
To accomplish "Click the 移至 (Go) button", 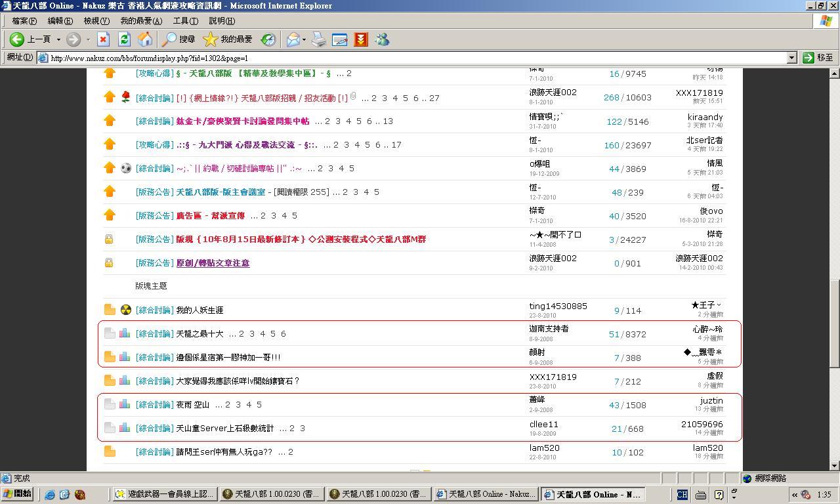I will coord(818,58).
